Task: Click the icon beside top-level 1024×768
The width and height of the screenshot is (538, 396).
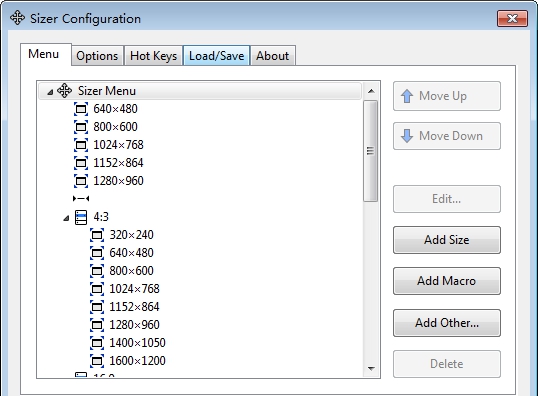Action: 81,145
